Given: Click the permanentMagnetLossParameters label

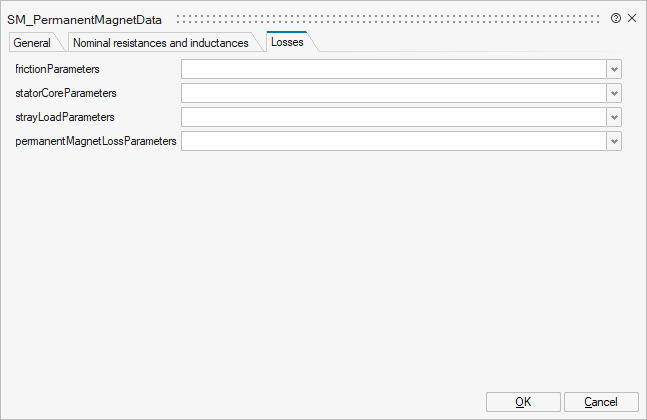Looking at the screenshot, I should [x=96, y=141].
